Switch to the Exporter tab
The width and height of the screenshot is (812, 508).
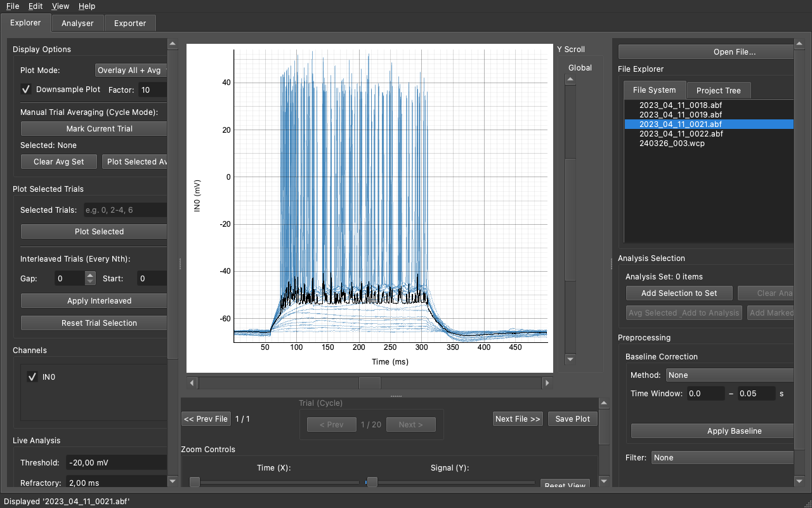click(130, 23)
